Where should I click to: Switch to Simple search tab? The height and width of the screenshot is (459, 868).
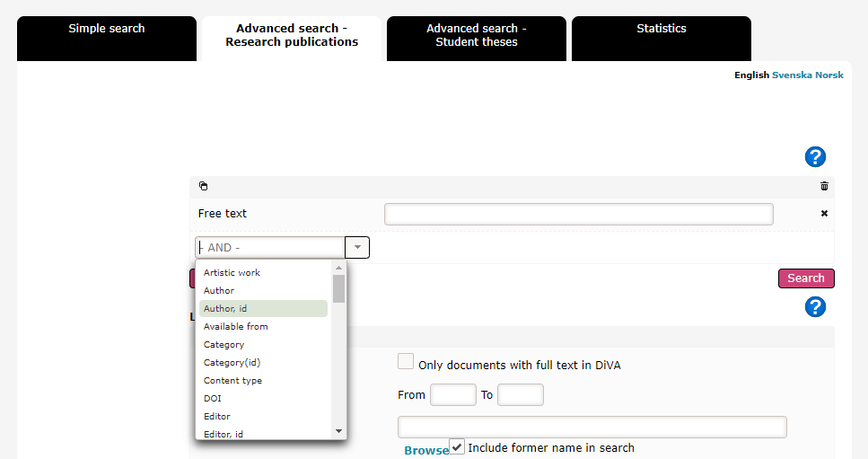coord(107,29)
